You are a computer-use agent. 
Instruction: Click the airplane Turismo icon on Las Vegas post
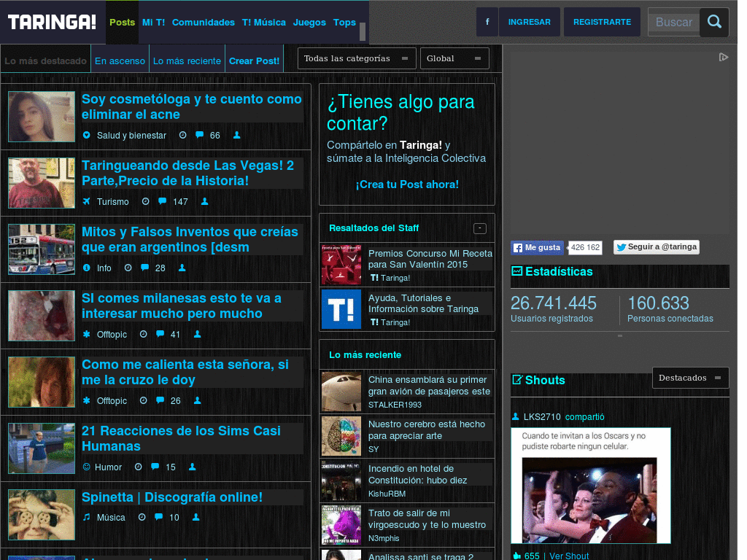88,201
